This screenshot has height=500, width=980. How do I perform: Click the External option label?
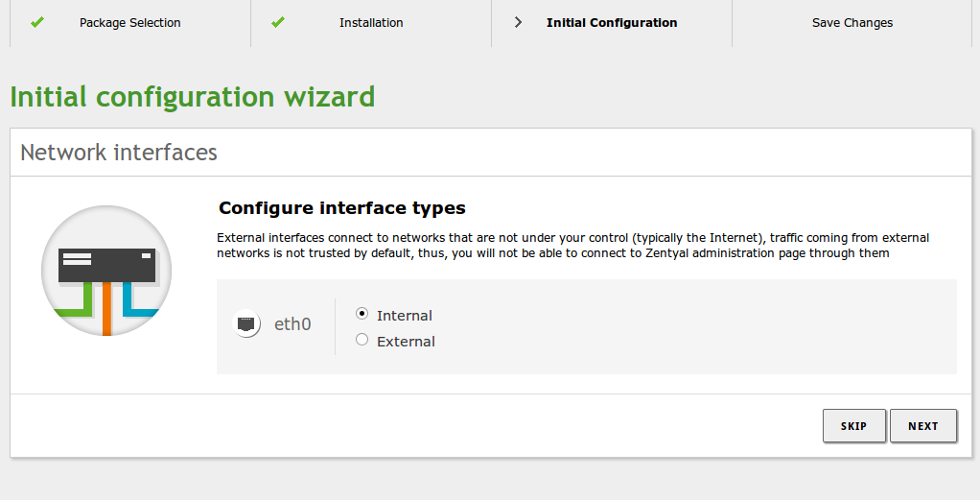coord(406,341)
